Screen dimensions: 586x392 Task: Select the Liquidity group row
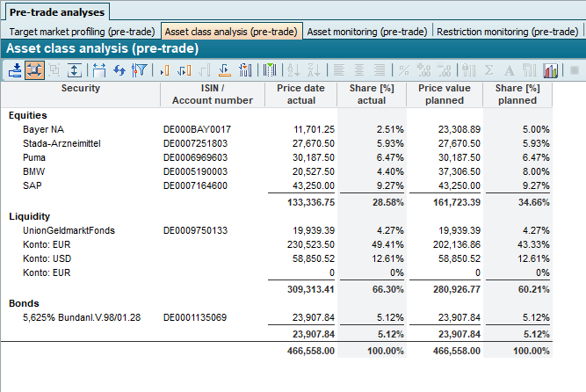click(29, 216)
